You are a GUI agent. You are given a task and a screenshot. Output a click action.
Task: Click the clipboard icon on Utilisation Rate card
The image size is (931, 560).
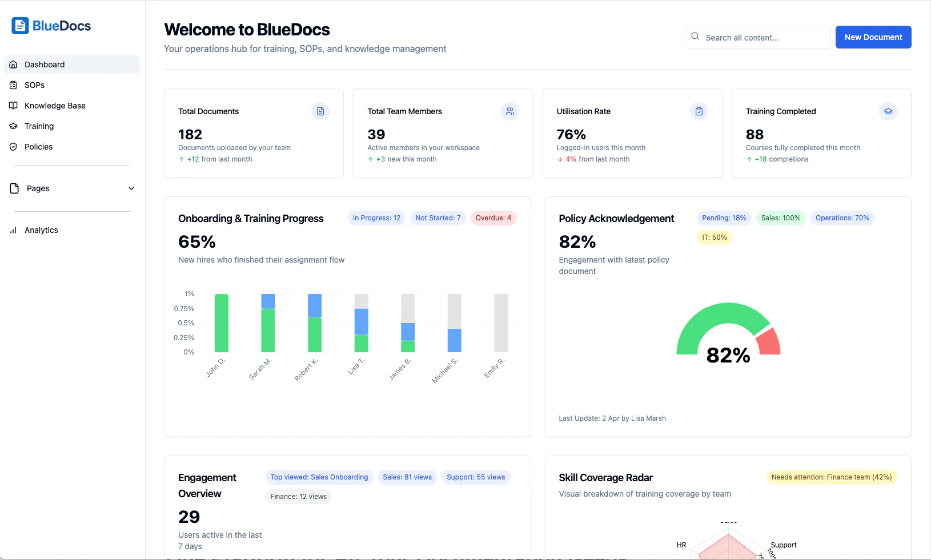699,111
